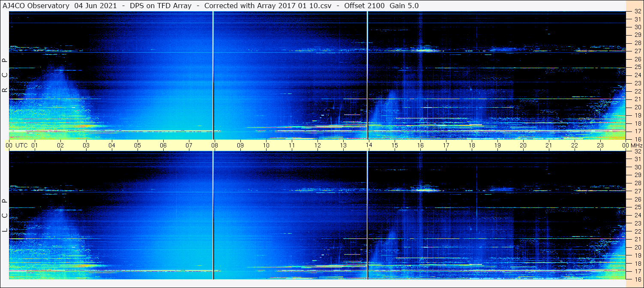Click 25 MHz on lower frequency scale

[637, 207]
